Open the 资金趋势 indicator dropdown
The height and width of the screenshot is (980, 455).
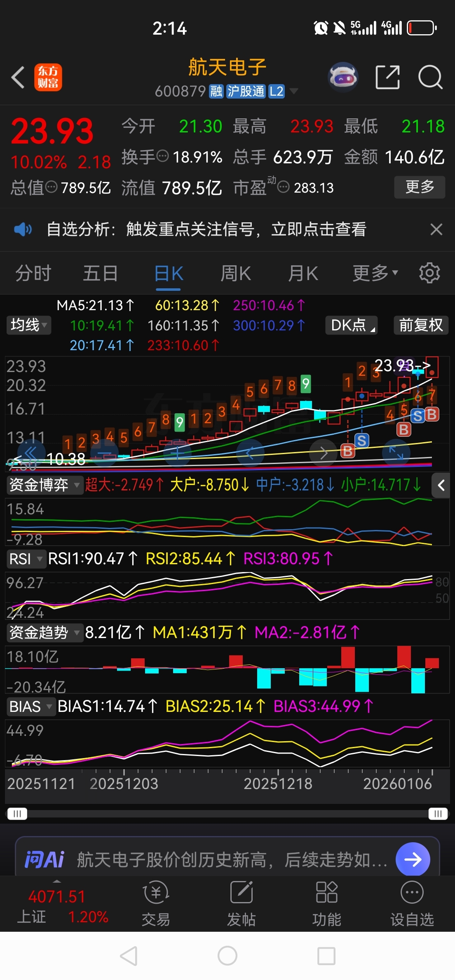point(45,632)
